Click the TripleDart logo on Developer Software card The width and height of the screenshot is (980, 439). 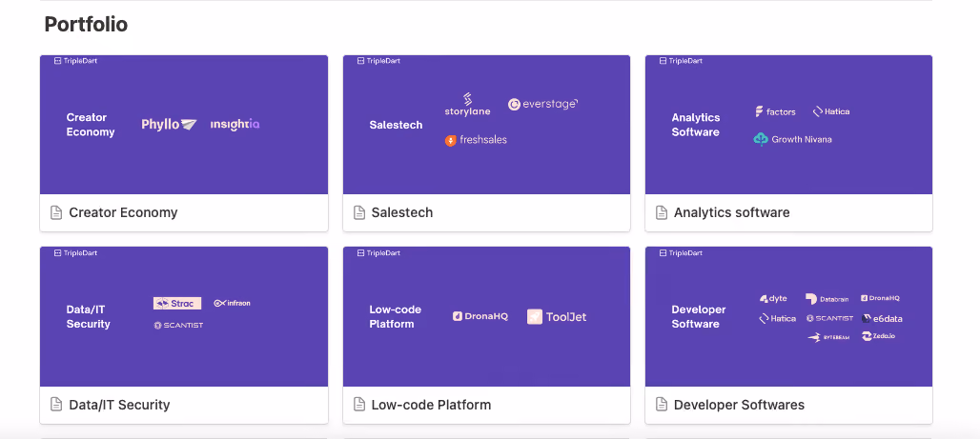point(681,253)
